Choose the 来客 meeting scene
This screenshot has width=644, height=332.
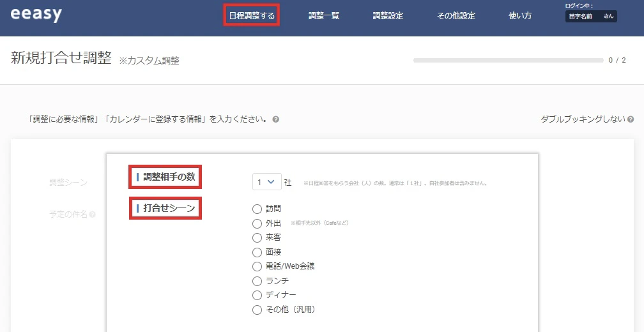[257, 238]
